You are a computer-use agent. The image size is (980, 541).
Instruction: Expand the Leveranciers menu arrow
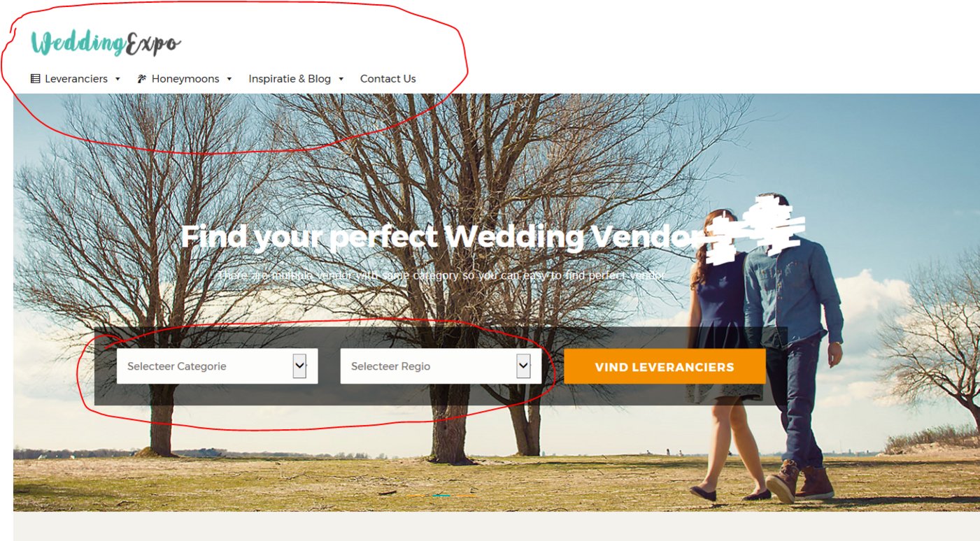(118, 79)
